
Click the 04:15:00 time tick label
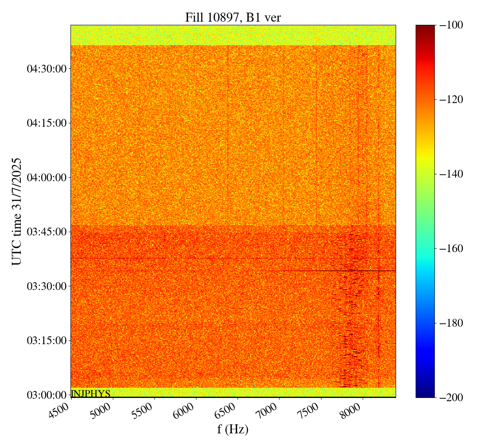[46, 123]
